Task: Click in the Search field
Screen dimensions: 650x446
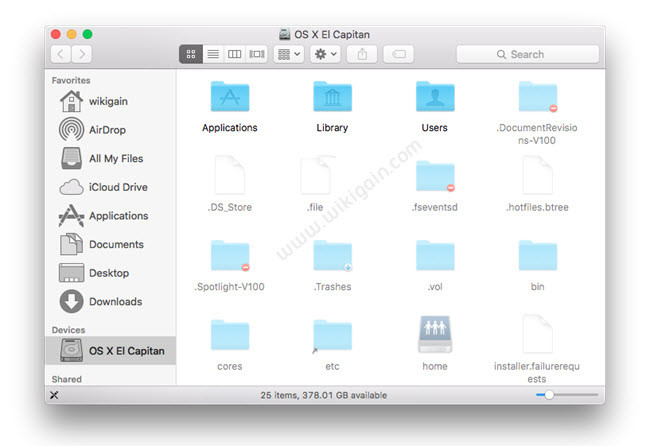Action: [x=527, y=54]
